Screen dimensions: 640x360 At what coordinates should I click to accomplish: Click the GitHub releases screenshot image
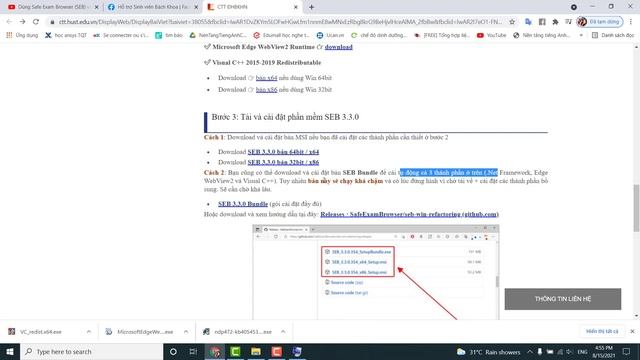tap(376, 272)
